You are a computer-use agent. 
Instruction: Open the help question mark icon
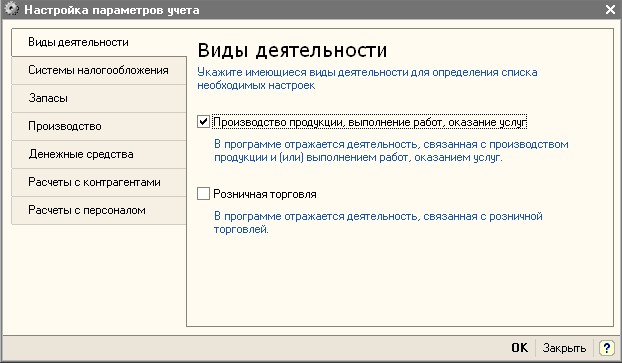click(x=607, y=348)
